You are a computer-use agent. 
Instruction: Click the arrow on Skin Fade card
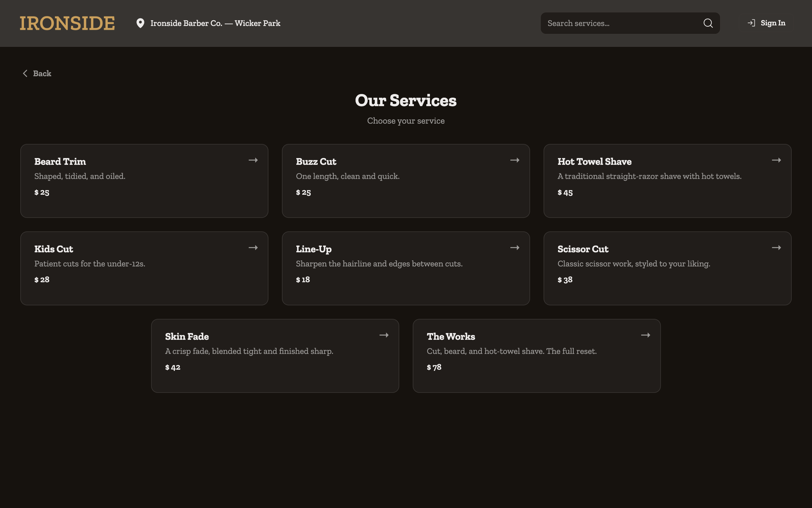pyautogui.click(x=384, y=335)
